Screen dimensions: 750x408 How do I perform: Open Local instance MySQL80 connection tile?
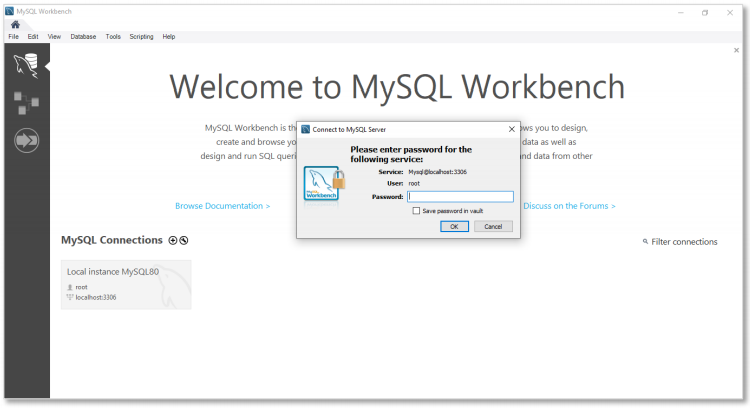coord(126,285)
